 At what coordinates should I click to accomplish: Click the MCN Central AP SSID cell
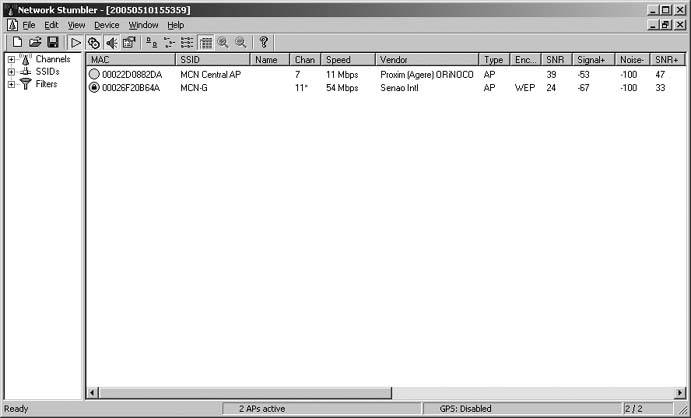point(211,75)
